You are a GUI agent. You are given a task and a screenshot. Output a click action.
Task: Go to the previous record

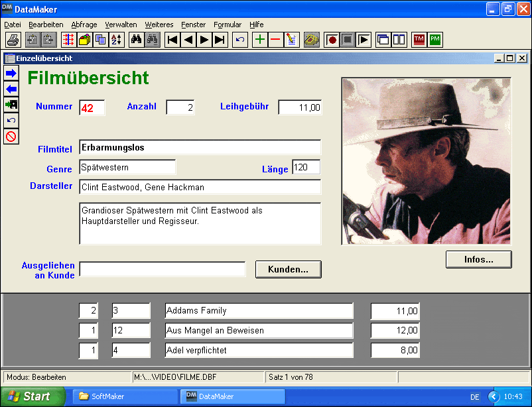point(188,40)
